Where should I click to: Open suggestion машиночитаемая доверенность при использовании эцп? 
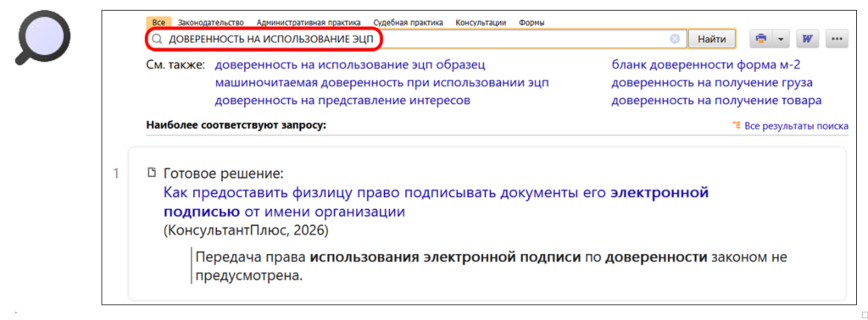(382, 83)
